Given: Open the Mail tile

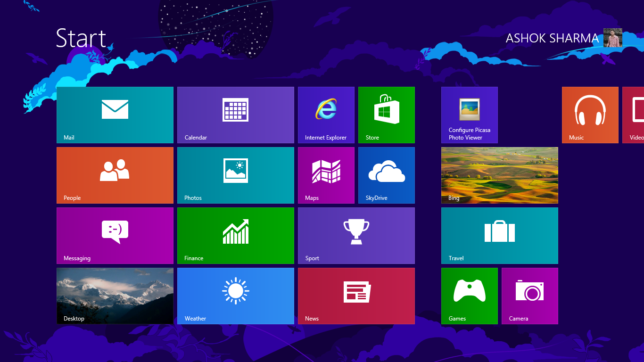Looking at the screenshot, I should click(x=115, y=115).
